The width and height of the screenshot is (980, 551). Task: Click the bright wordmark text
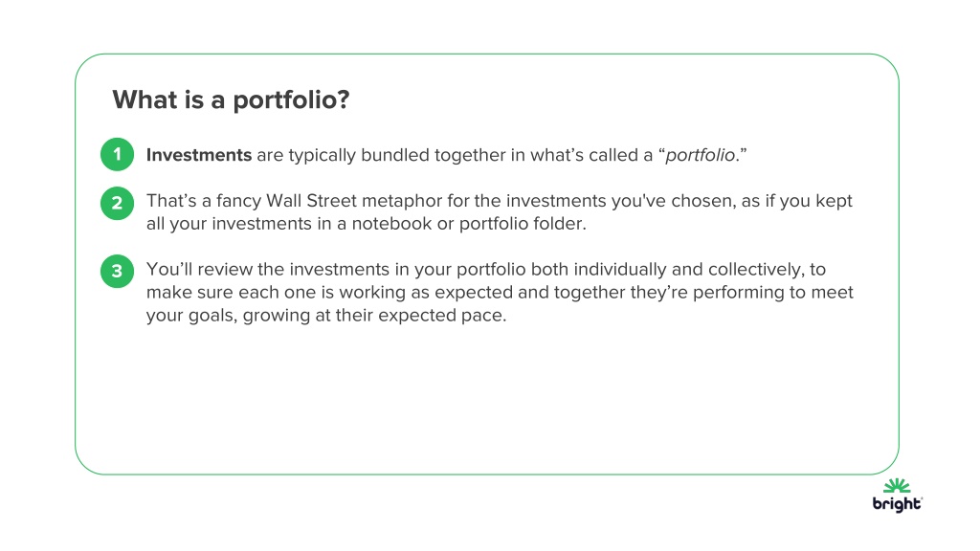pyautogui.click(x=897, y=503)
